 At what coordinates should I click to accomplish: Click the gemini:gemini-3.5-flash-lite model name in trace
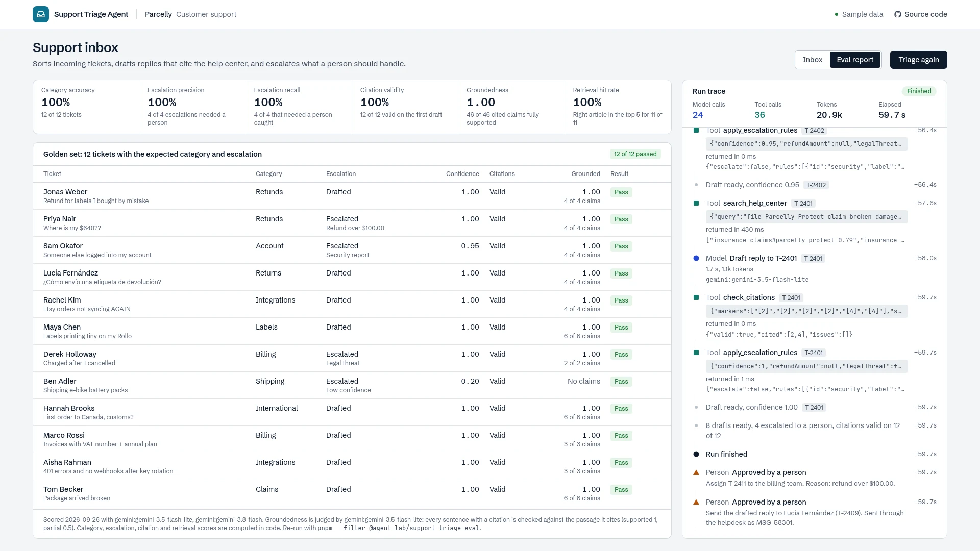tap(757, 280)
